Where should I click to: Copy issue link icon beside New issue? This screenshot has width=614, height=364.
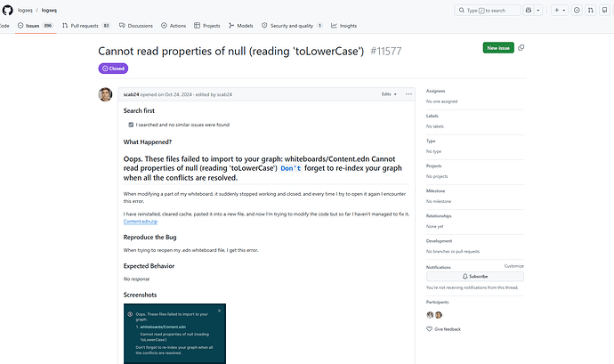[x=521, y=48]
